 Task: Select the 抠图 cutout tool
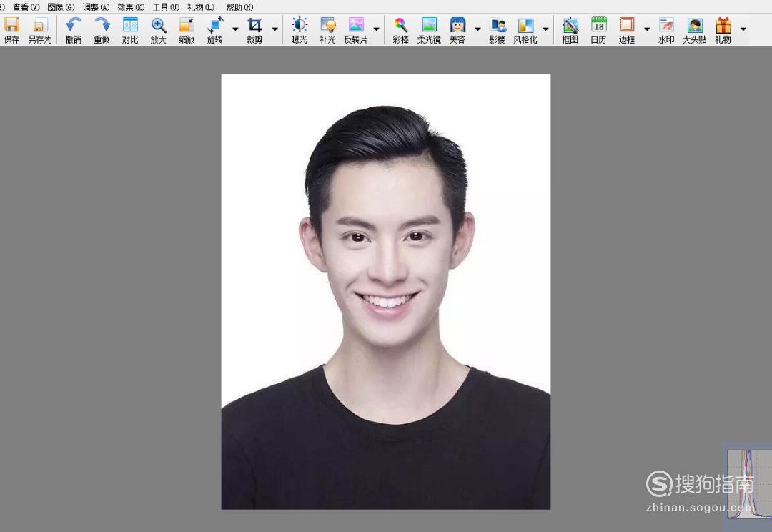[x=570, y=30]
